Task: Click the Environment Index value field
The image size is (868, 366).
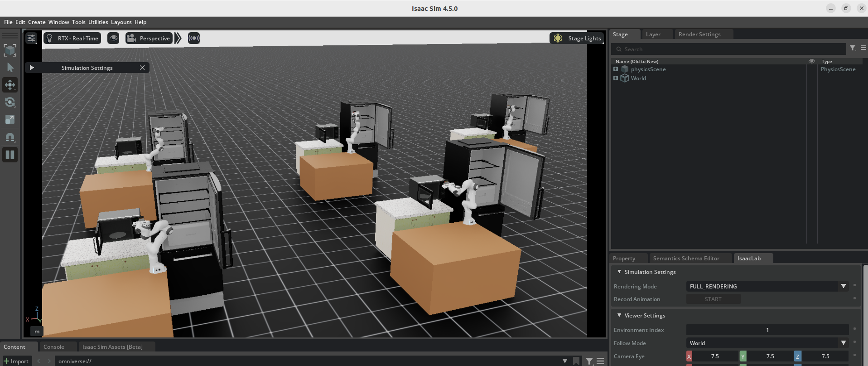Action: click(767, 330)
